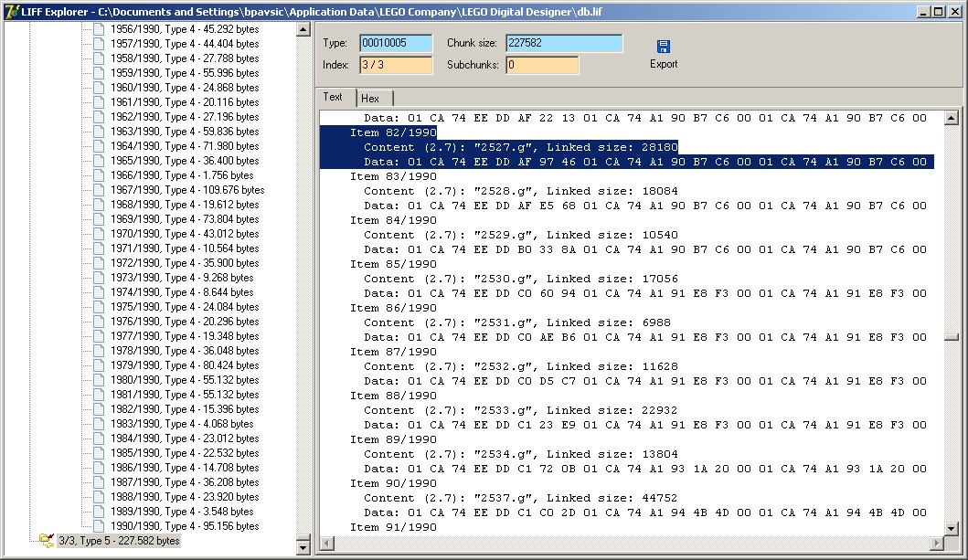Select 1958/1990, Type 4 - 27.788 bytes
Image resolution: width=968 pixels, height=560 pixels.
185,58
